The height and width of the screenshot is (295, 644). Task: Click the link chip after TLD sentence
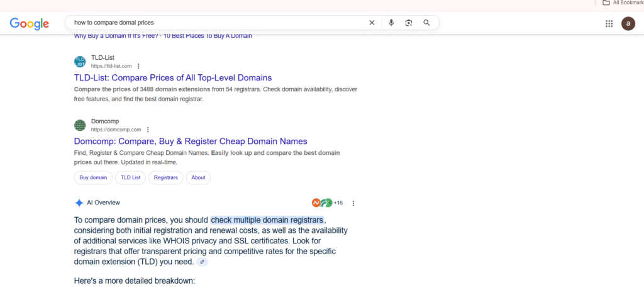202,262
